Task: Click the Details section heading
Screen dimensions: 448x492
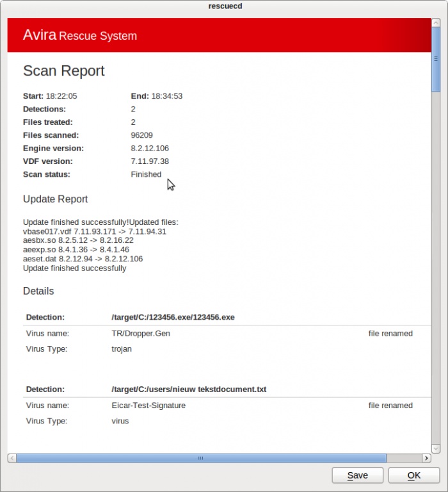Action: tap(38, 291)
